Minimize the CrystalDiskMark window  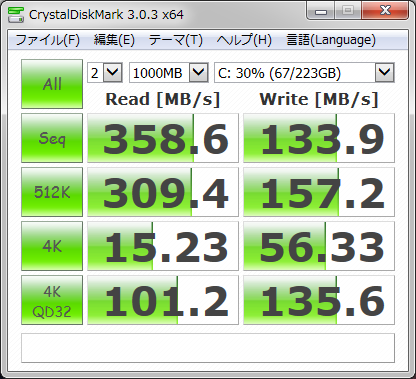[321, 11]
